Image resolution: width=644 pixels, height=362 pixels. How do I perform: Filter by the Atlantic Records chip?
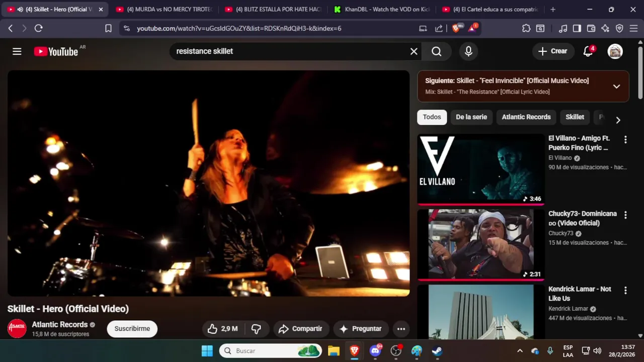click(x=526, y=117)
